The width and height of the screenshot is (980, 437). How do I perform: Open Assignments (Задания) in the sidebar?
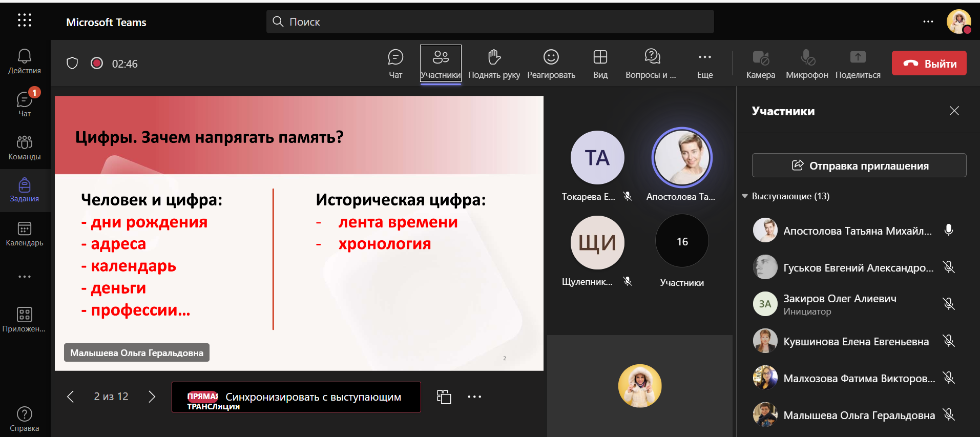[x=24, y=190]
